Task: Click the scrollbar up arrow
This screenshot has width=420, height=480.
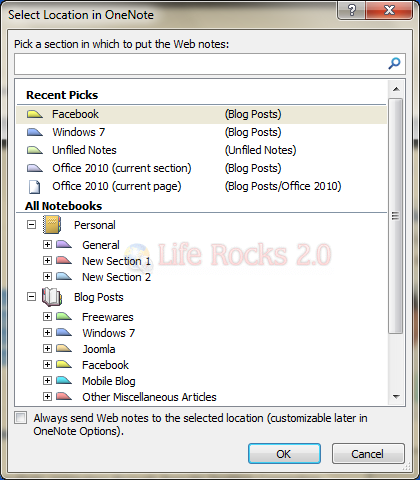Action: point(396,89)
